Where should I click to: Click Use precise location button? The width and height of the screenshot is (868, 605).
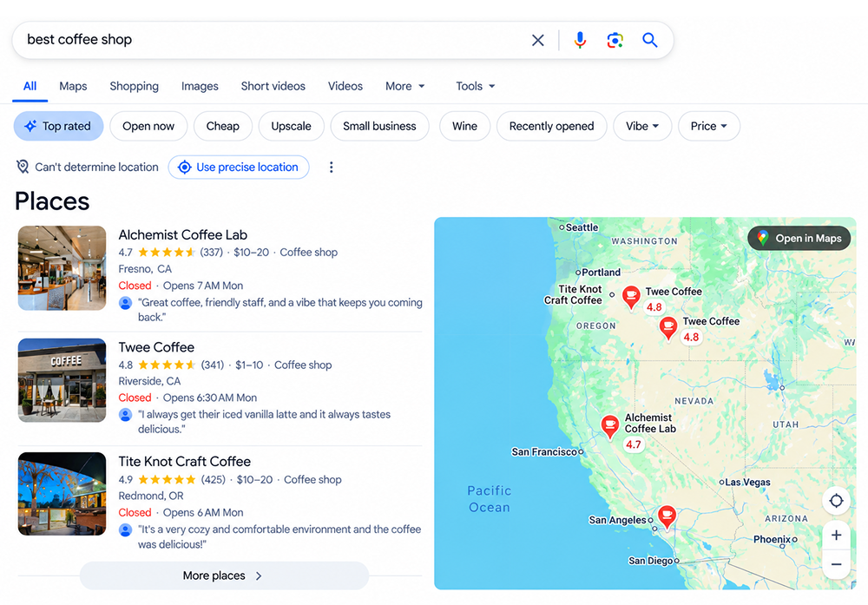coord(239,168)
